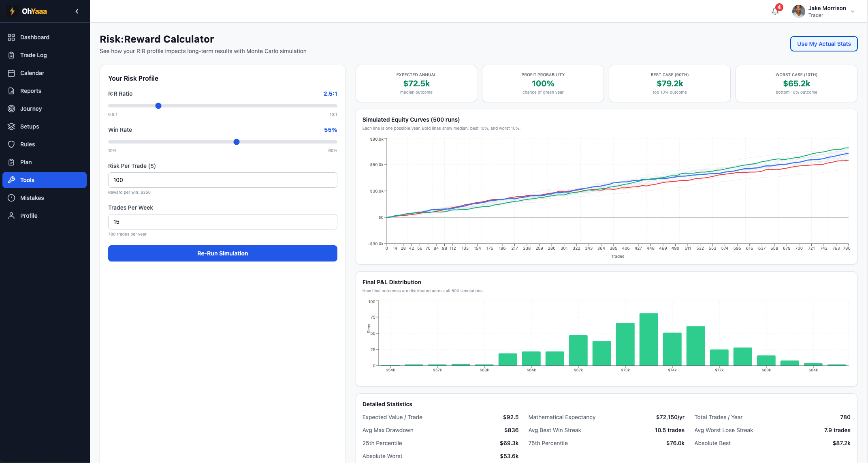Click the Mistakes alert circle icon
The image size is (868, 463).
pos(11,198)
